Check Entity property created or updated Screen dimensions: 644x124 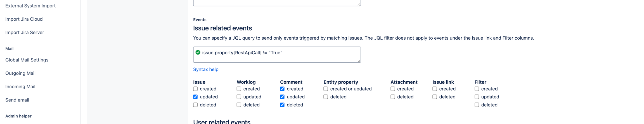click(x=326, y=89)
